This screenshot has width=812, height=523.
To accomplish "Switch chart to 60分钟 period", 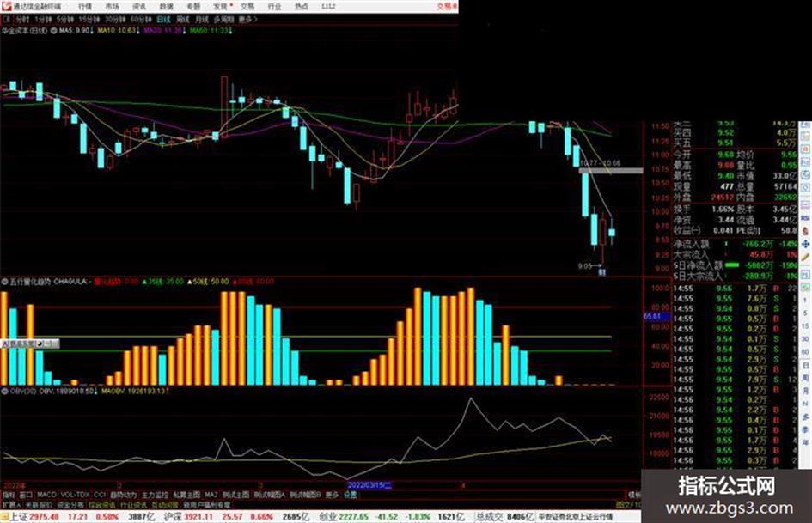I will point(141,20).
